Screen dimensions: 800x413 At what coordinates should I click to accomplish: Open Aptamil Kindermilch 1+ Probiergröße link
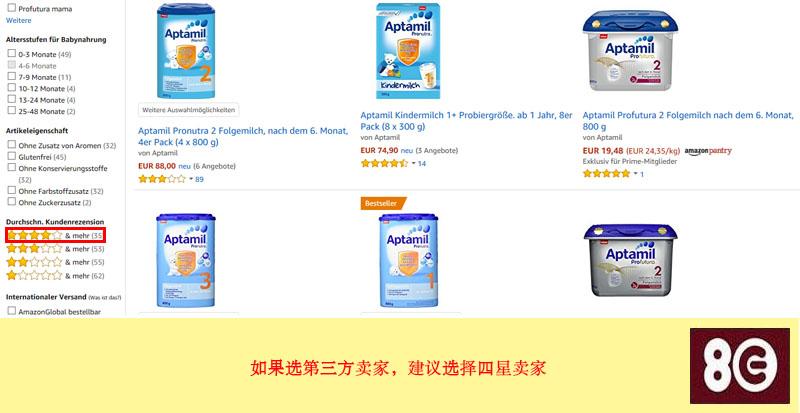[466, 121]
